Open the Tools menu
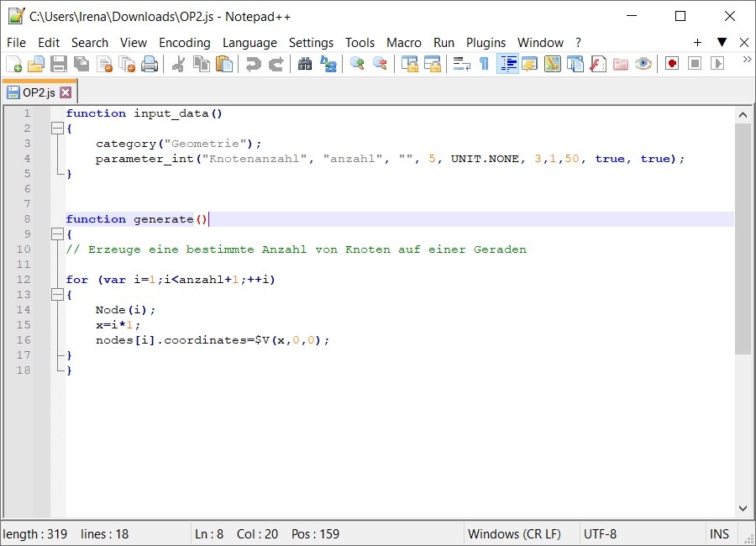Image resolution: width=756 pixels, height=546 pixels. 360,43
